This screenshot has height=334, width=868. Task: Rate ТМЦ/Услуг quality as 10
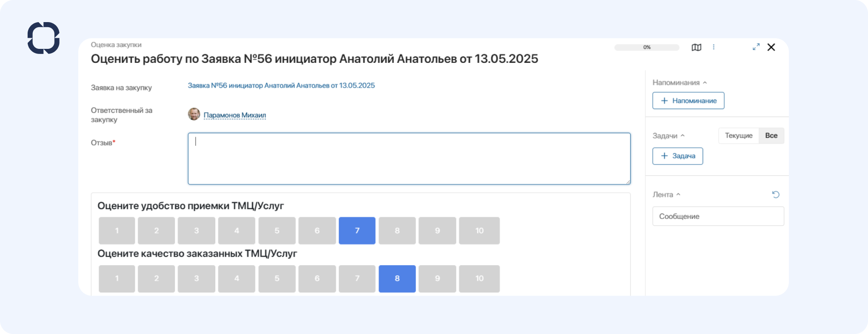479,279
